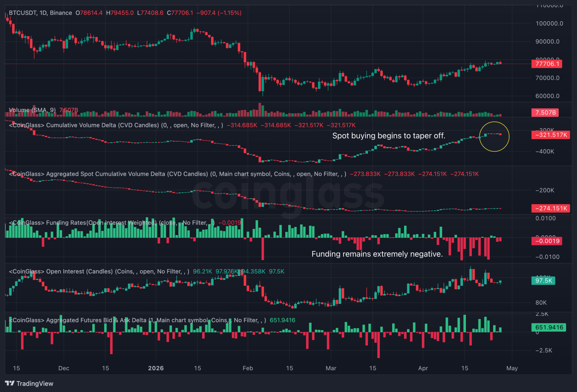The height and width of the screenshot is (392, 577).
Task: Open the TradingView logo link
Action: 29,383
